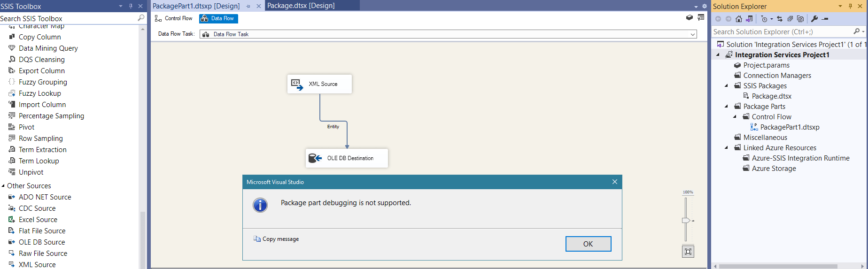Image resolution: width=868 pixels, height=269 pixels.
Task: Select the Data Flow designer tab
Action: [218, 18]
